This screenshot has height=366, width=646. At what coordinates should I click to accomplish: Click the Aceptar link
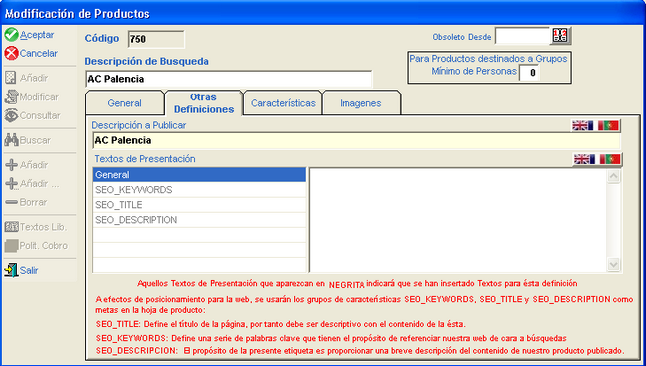[37, 35]
